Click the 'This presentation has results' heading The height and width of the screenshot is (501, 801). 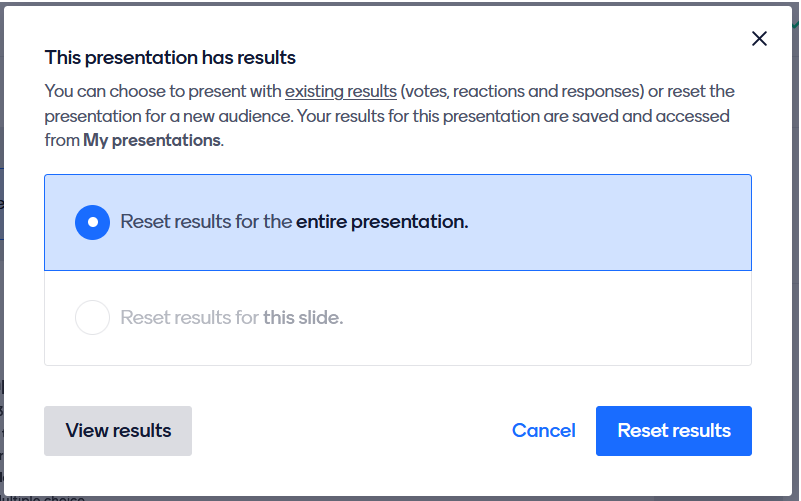tap(170, 58)
